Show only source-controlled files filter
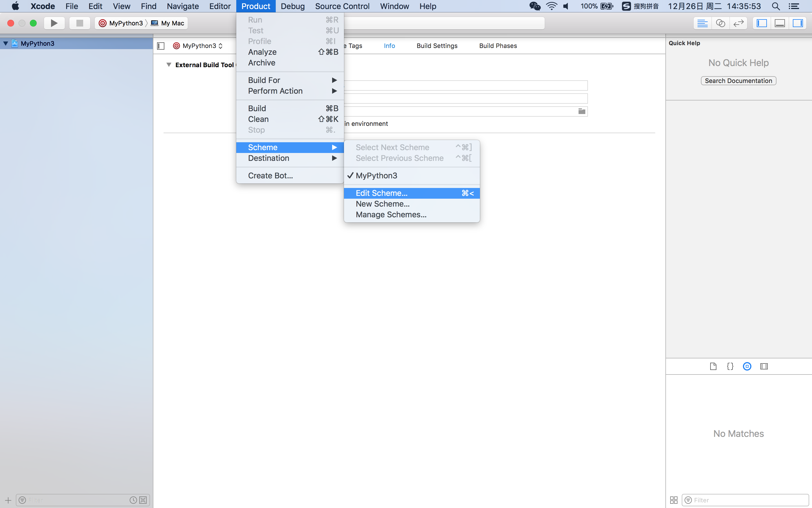Viewport: 812px width, 508px height. coord(143,500)
